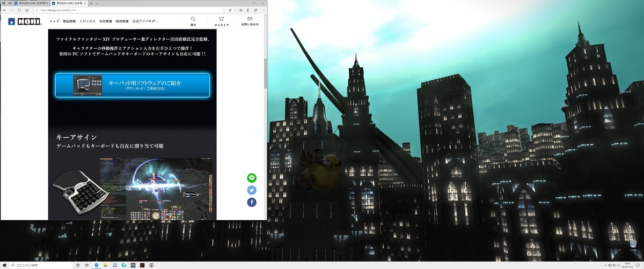Share the page via the Twitter icon
This screenshot has width=644, height=269.
pyautogui.click(x=252, y=190)
